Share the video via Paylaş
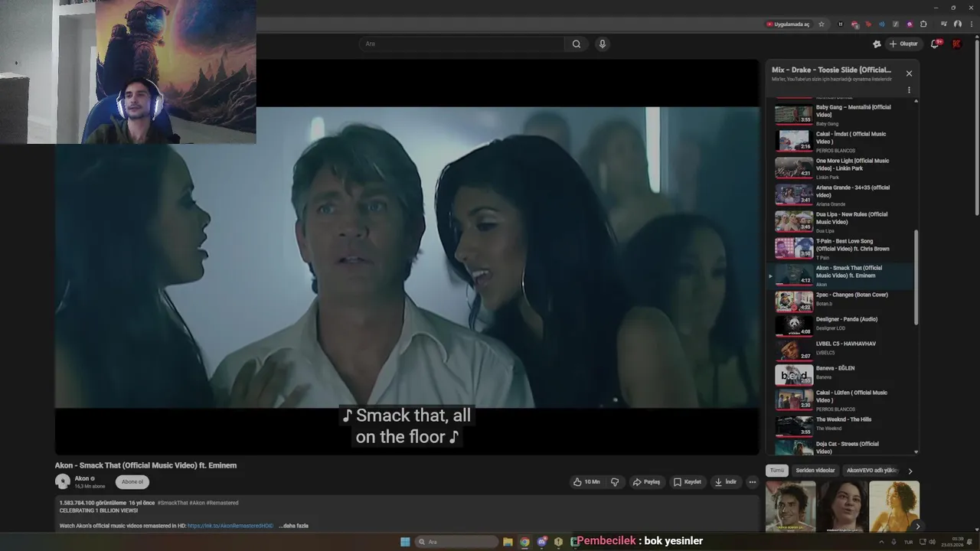 pyautogui.click(x=646, y=482)
